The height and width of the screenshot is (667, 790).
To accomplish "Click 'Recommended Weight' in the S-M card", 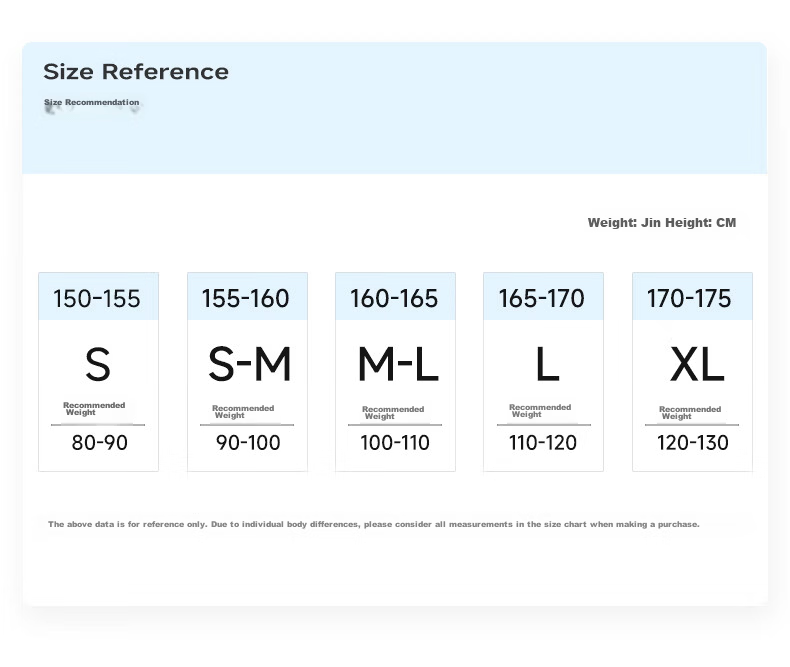I will [x=243, y=412].
